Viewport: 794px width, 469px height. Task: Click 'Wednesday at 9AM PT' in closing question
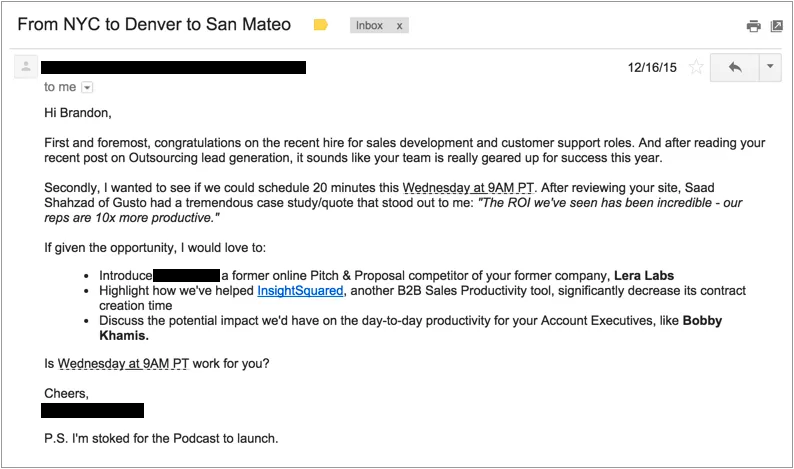[124, 364]
